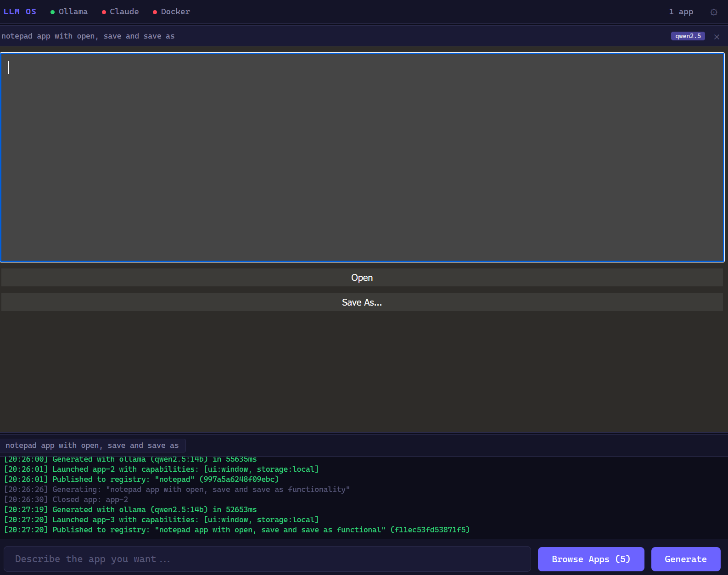Click the qwen2.5 model badge
The width and height of the screenshot is (728, 575).
[x=688, y=36]
